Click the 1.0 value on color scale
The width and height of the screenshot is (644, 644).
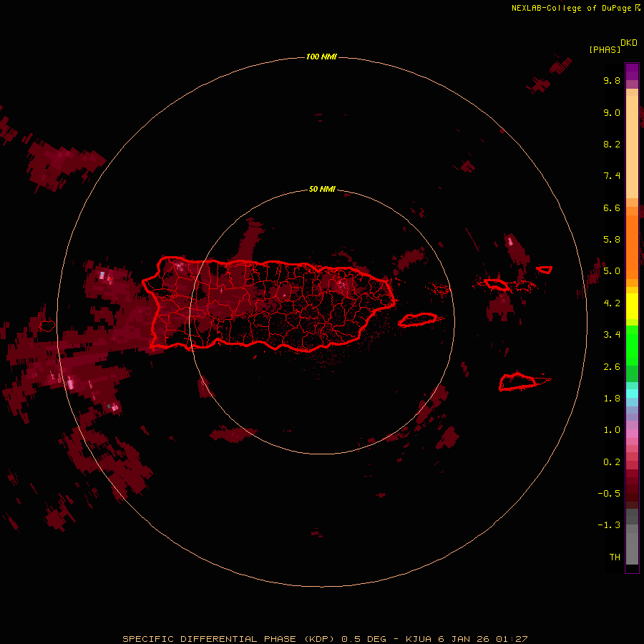pos(612,430)
